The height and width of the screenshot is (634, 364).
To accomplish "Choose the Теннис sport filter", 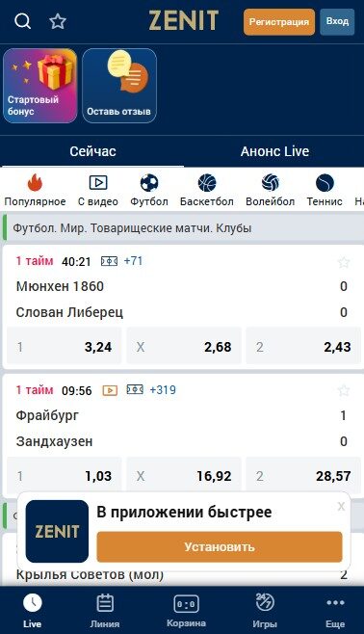I will [x=325, y=190].
